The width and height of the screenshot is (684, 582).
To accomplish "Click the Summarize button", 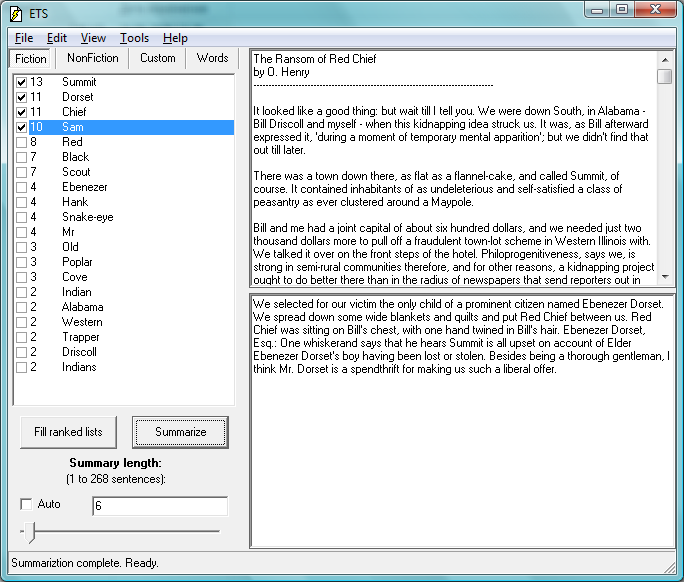I will tap(181, 432).
